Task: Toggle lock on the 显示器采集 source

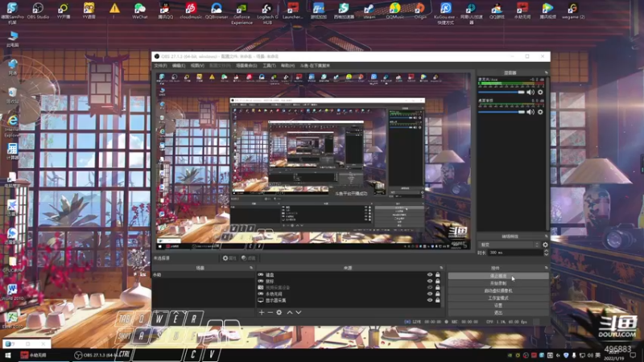Action: (x=437, y=300)
